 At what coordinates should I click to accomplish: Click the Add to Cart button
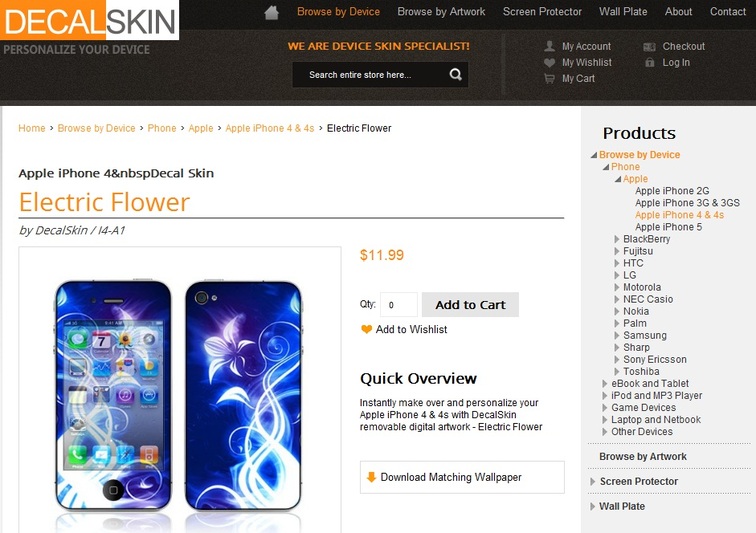pyautogui.click(x=470, y=304)
